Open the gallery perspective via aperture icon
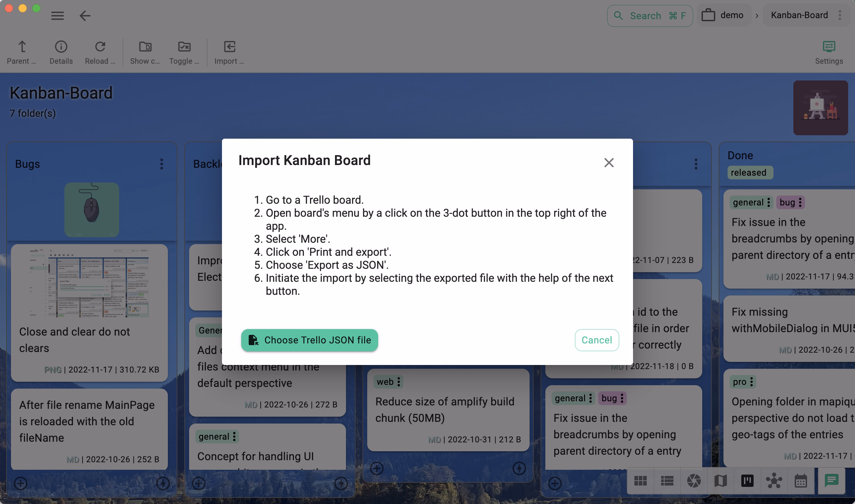The image size is (855, 504). 693,481
